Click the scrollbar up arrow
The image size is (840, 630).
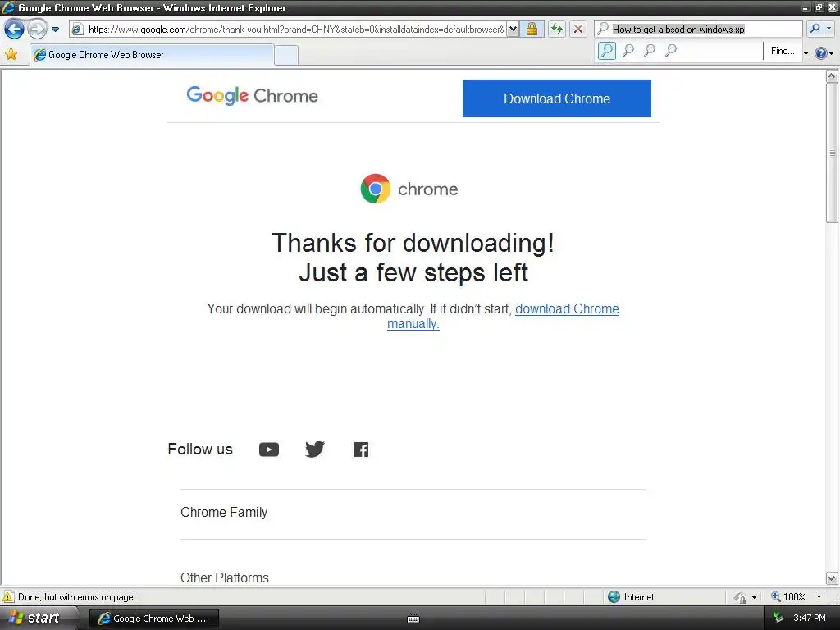[x=832, y=76]
